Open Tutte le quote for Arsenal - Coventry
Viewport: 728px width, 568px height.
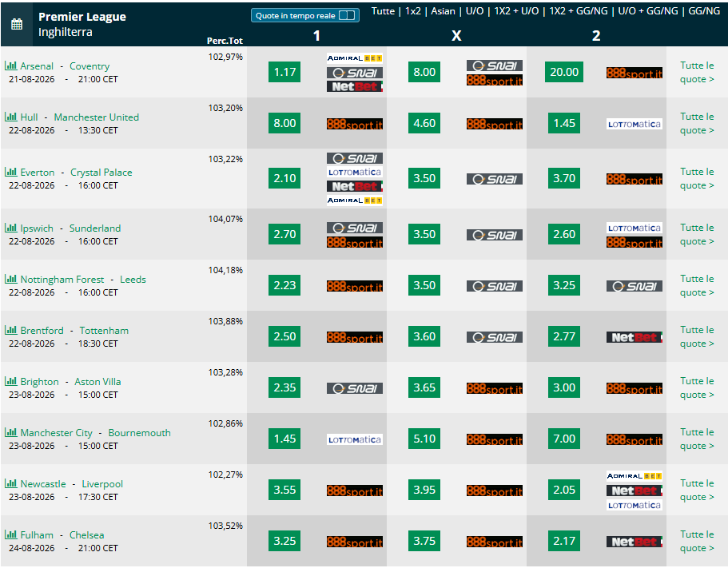point(697,72)
